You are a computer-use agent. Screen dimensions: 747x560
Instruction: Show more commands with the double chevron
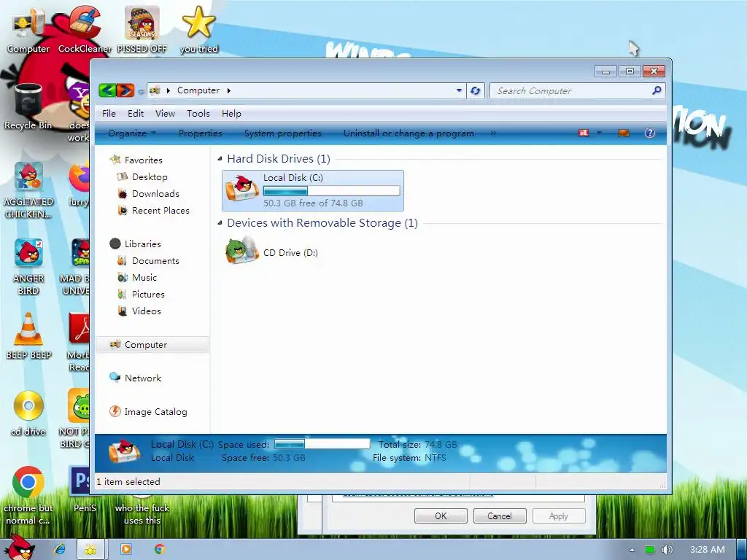(493, 133)
